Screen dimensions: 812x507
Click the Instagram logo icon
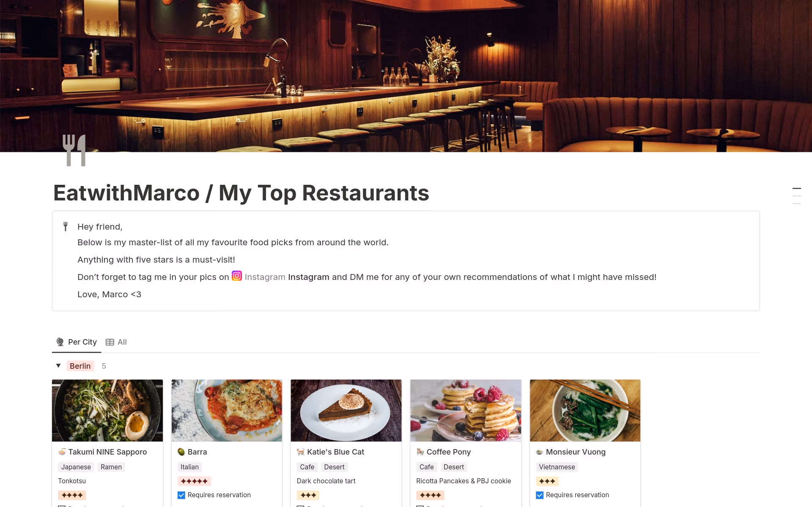pyautogui.click(x=237, y=276)
